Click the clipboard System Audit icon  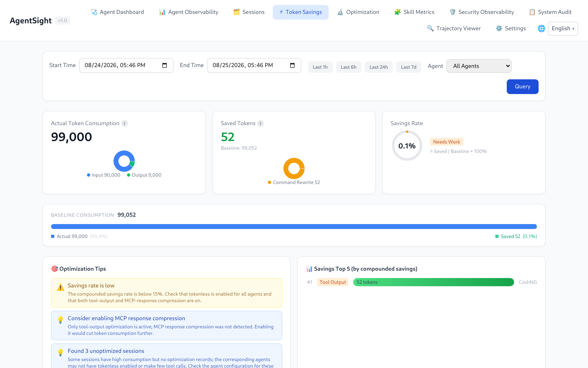(532, 12)
